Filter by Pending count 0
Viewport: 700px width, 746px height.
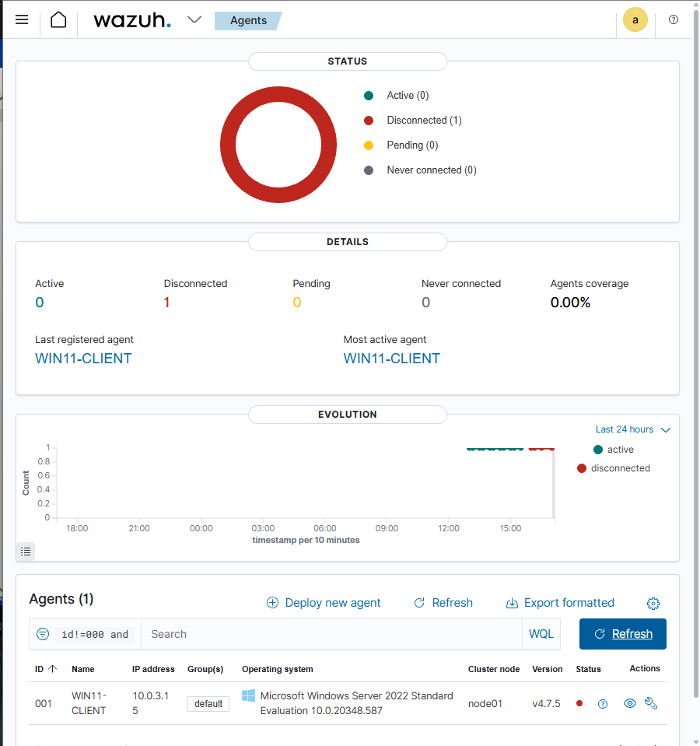[297, 302]
